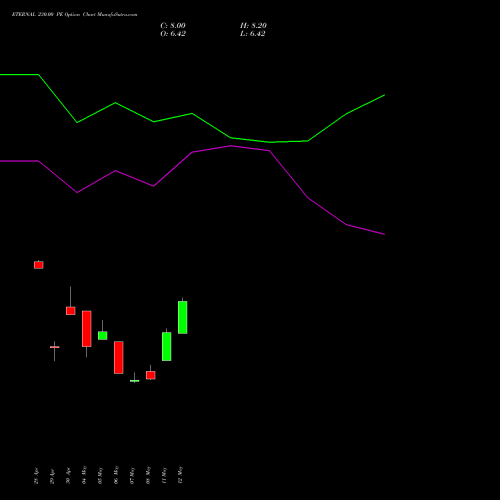Click the red candlestick for 28 Apr
This screenshot has width=500, height=500.
[39, 265]
